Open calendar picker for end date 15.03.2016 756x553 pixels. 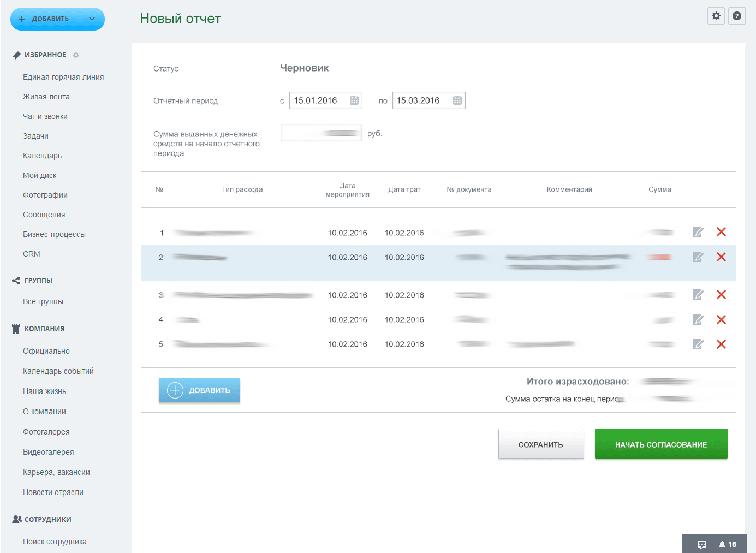[x=457, y=100]
